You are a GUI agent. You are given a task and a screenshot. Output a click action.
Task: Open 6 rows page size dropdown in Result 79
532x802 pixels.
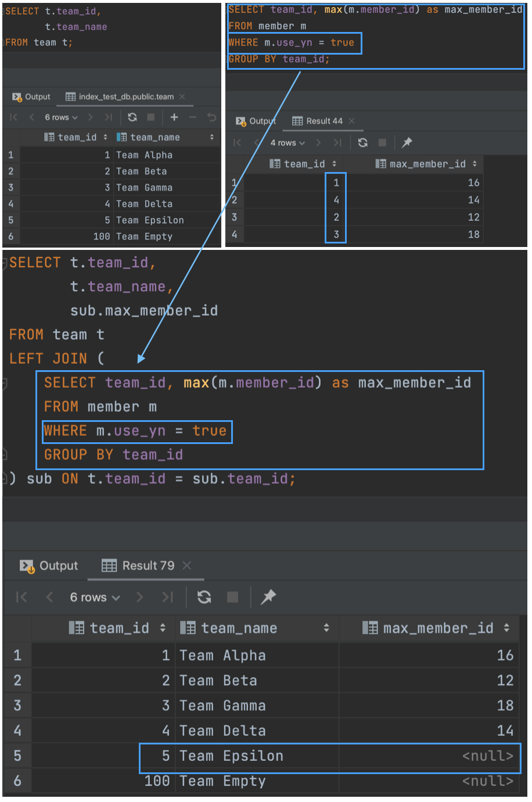click(95, 597)
